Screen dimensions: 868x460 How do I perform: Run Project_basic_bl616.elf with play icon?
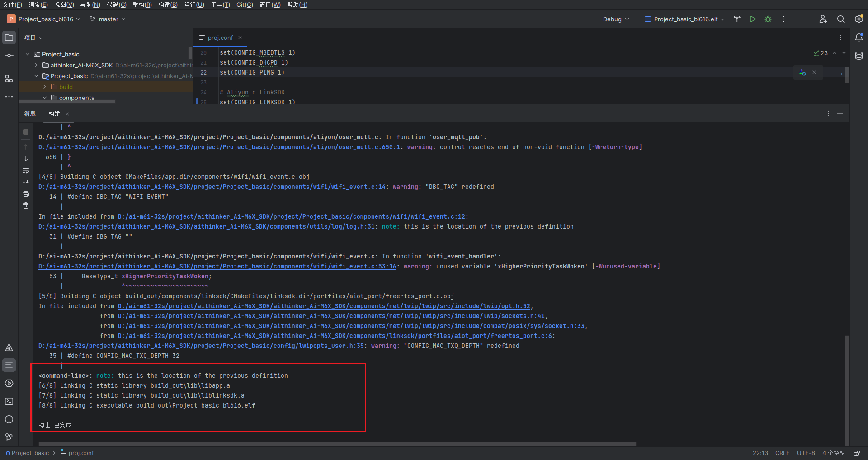(x=753, y=19)
